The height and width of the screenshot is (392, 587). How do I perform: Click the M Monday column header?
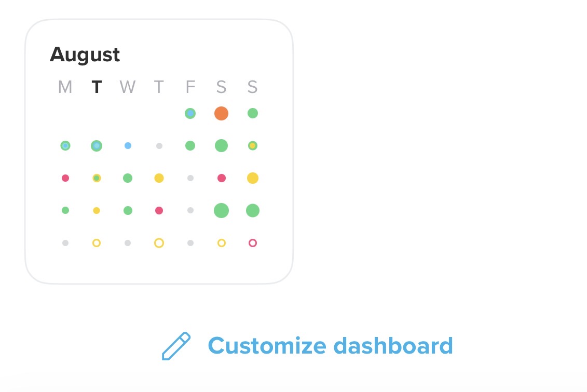tap(65, 87)
